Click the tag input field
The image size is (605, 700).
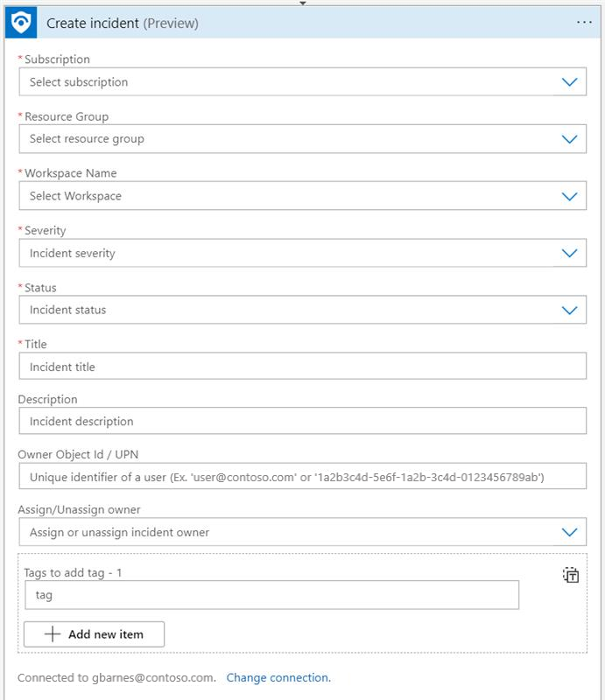point(271,595)
